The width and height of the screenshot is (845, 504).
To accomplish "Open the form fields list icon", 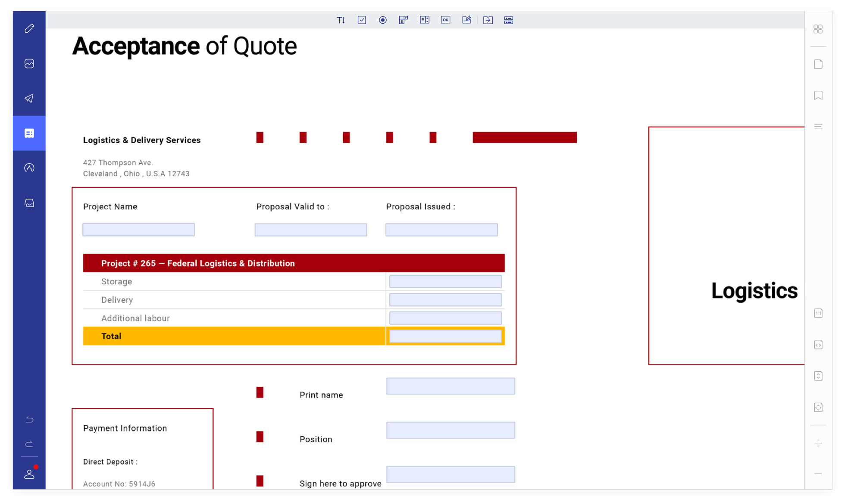I will pyautogui.click(x=509, y=20).
